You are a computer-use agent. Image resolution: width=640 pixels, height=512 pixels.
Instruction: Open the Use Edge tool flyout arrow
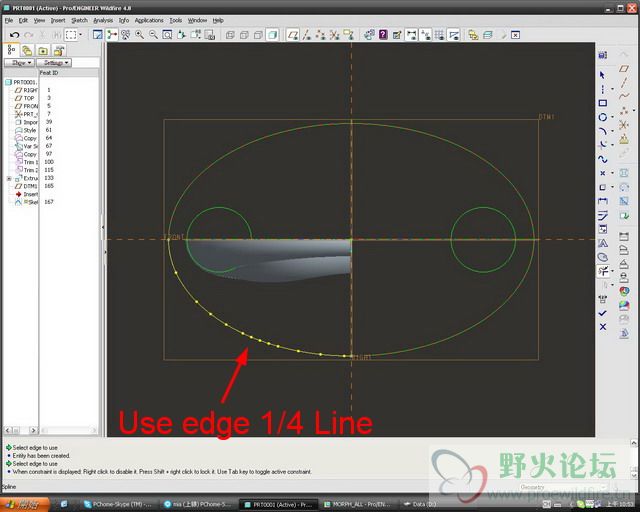(612, 187)
